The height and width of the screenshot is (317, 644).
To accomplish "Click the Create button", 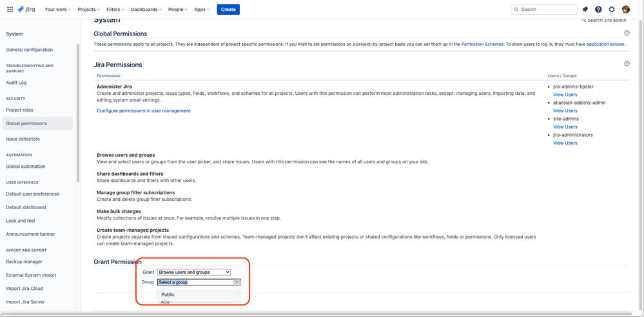I will pos(228,10).
